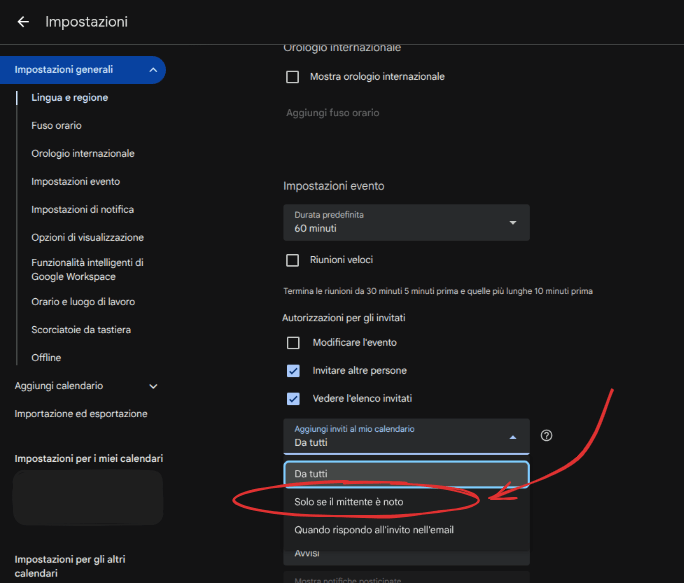This screenshot has width=684, height=583.
Task: Click the Aggiungi fuso orario field
Action: click(x=334, y=113)
